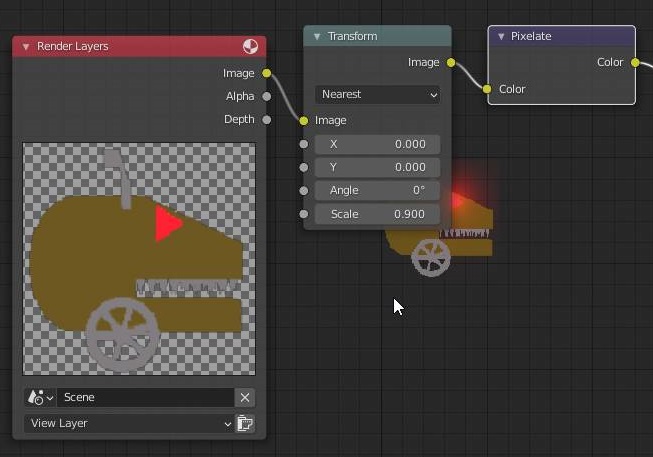The height and width of the screenshot is (457, 653).
Task: Click the X input socket
Action: (304, 144)
